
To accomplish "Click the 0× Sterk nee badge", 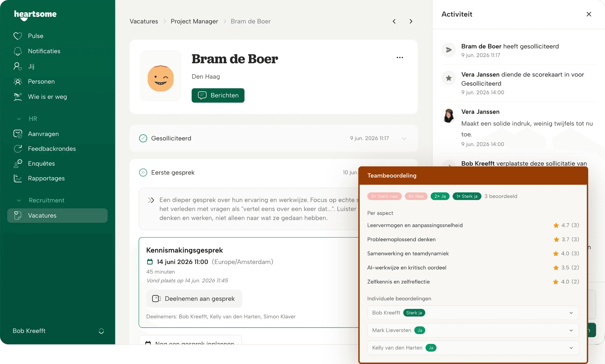I will pyautogui.click(x=384, y=196).
